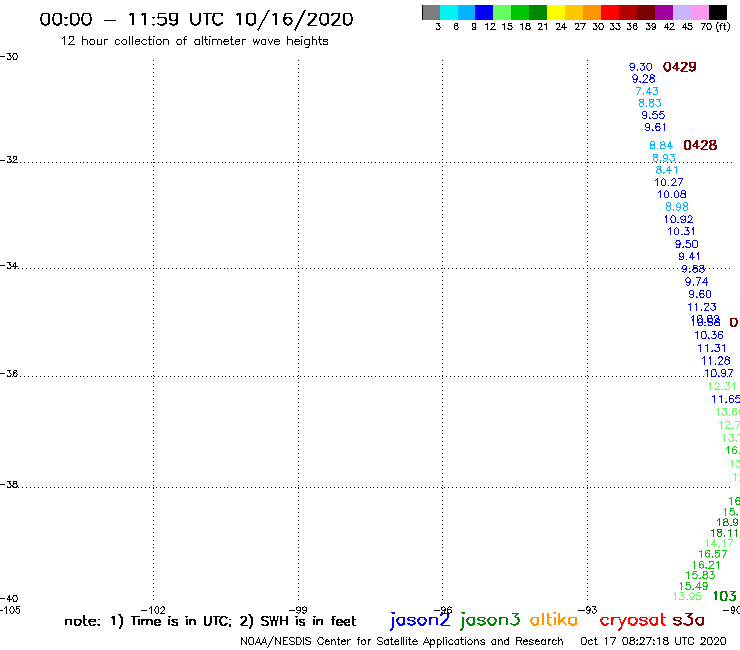The height and width of the screenshot is (650, 740).
Task: Click the 11.23 wave height value
Action: pyautogui.click(x=702, y=307)
